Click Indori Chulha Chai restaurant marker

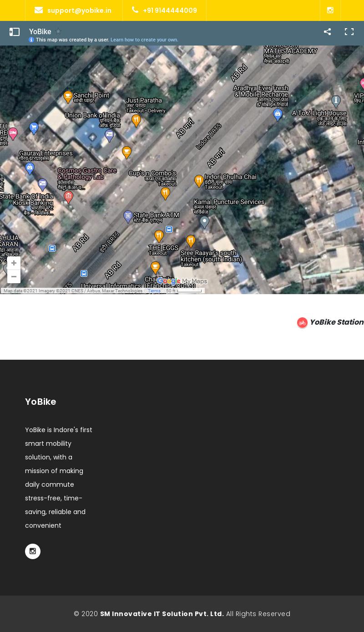[x=199, y=181]
